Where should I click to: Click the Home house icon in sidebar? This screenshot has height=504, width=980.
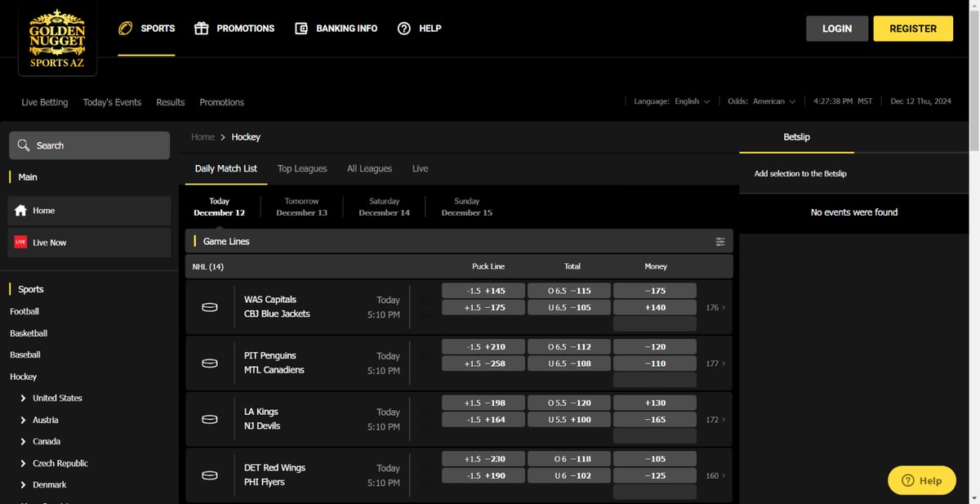point(21,211)
